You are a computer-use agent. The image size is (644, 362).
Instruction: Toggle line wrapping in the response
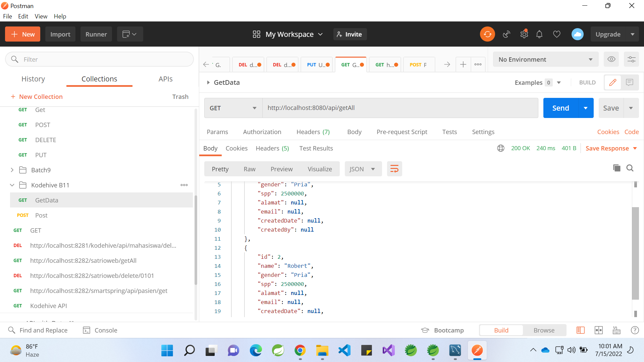point(394,169)
